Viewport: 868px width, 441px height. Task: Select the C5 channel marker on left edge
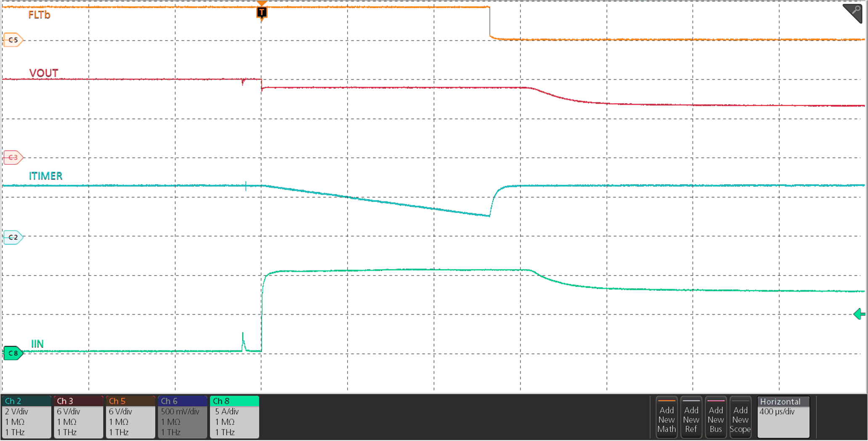(x=13, y=40)
